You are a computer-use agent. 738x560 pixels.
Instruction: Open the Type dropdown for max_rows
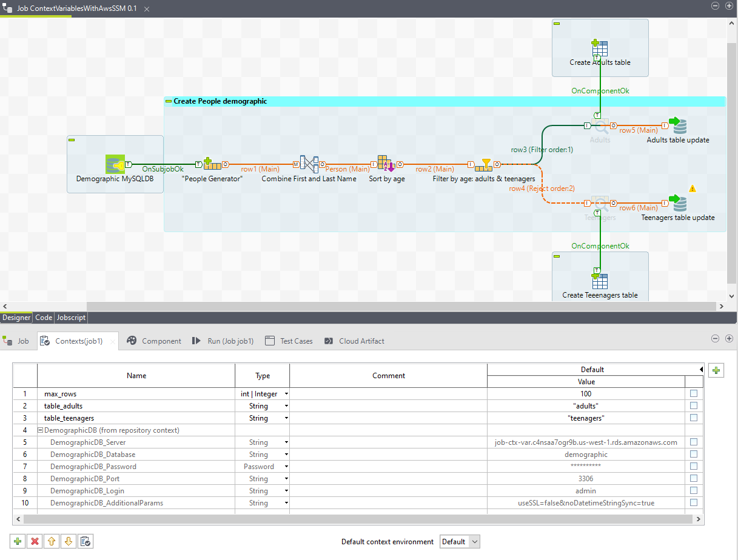[x=284, y=393]
